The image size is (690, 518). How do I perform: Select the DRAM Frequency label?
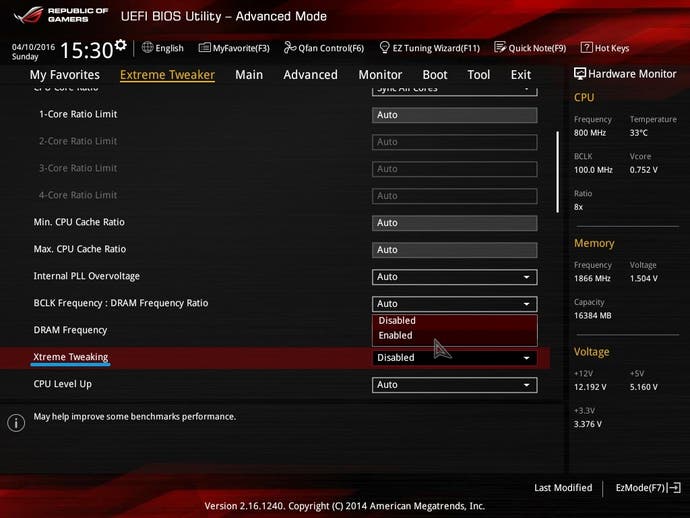pos(70,330)
